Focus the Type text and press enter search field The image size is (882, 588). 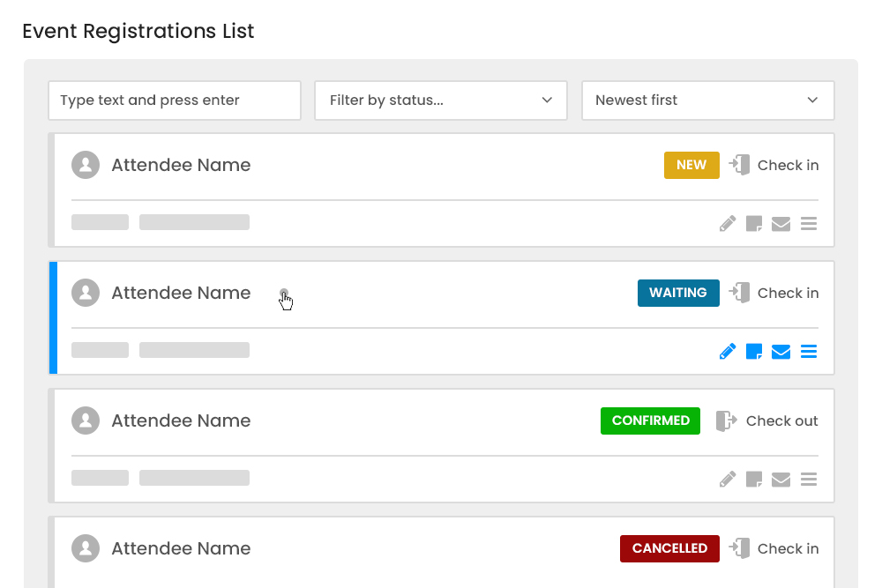point(175,100)
